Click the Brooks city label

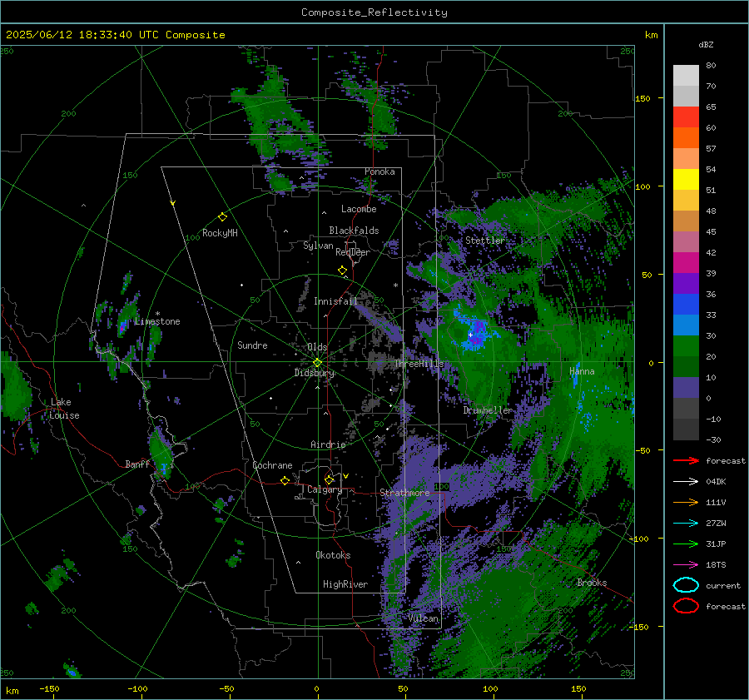pos(592,583)
